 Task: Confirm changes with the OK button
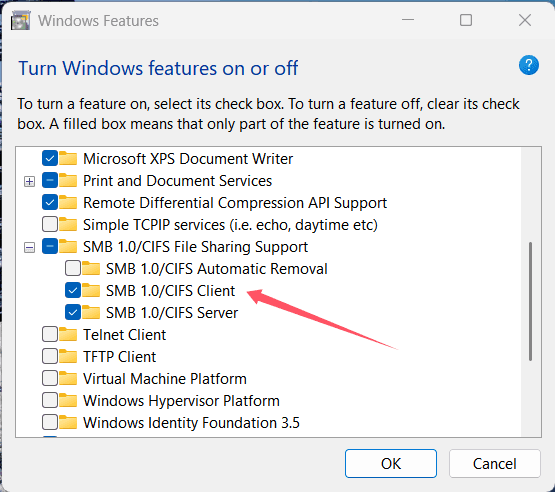tap(391, 463)
